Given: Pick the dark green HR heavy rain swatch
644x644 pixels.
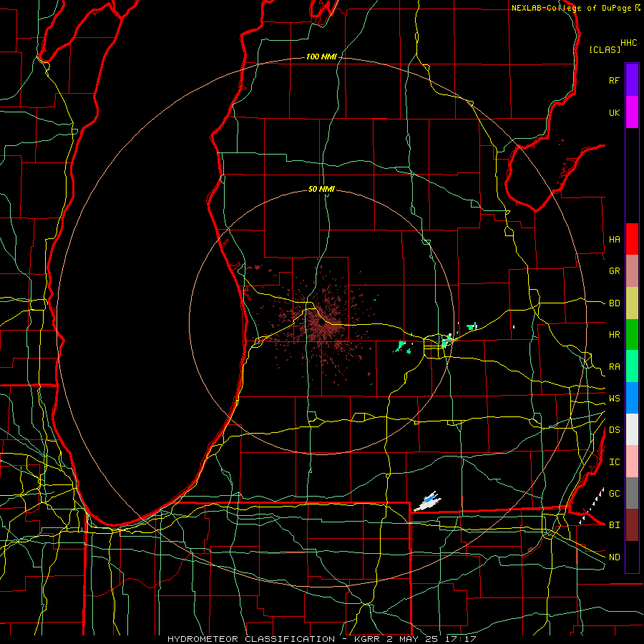Looking at the screenshot, I should point(632,335).
